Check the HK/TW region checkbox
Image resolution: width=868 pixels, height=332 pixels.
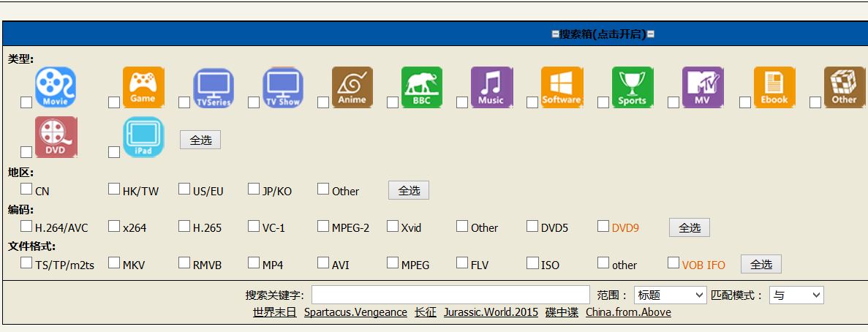click(114, 189)
